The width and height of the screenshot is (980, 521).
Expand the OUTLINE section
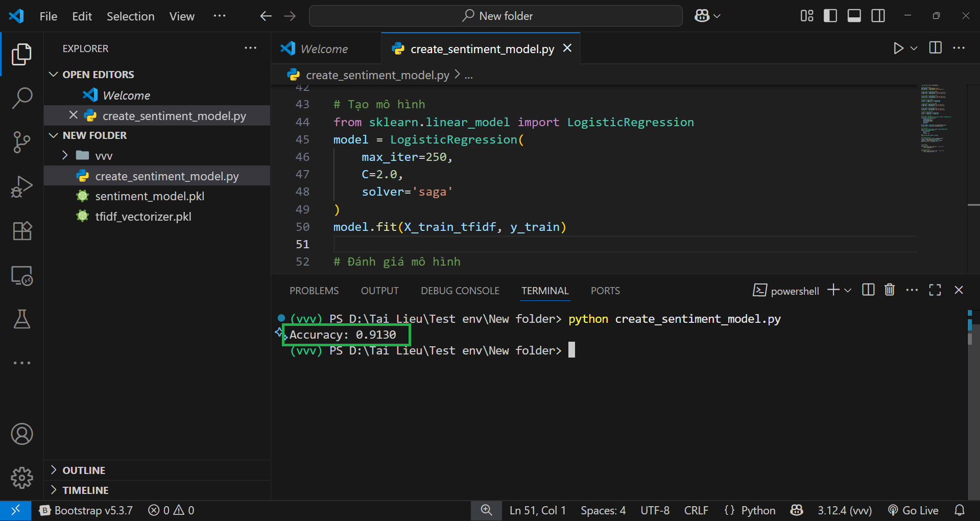pyautogui.click(x=157, y=470)
